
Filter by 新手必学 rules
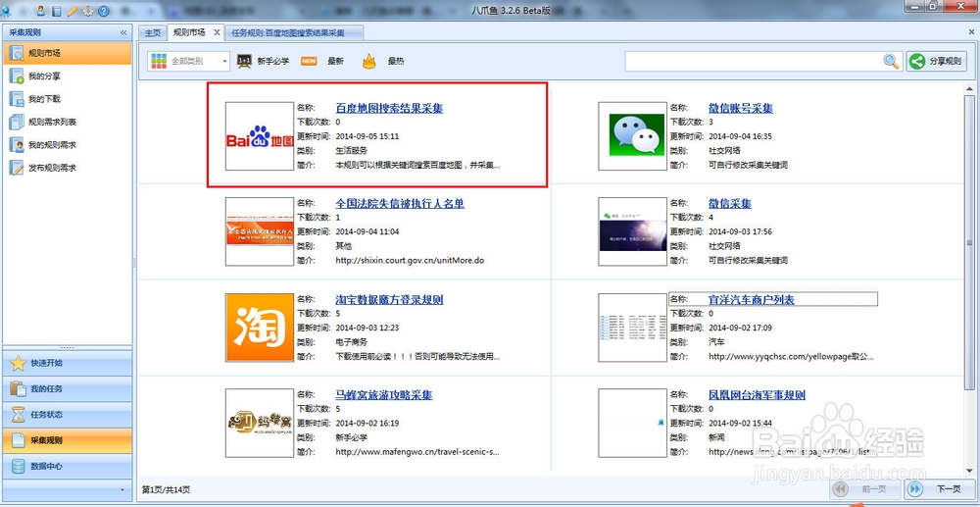pyautogui.click(x=272, y=61)
